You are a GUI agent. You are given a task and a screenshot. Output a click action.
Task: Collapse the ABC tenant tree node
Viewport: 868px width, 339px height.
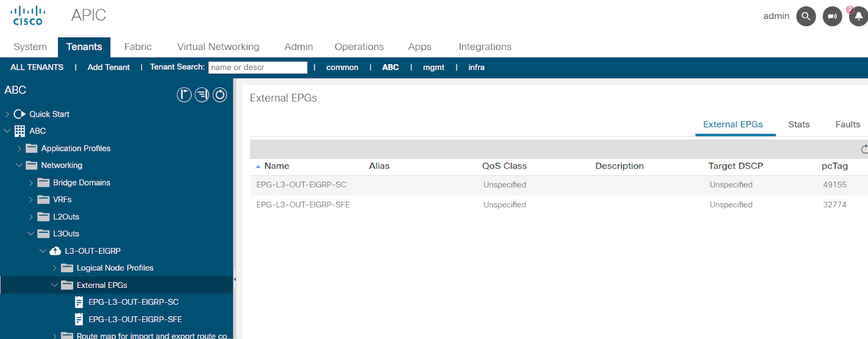pos(7,131)
